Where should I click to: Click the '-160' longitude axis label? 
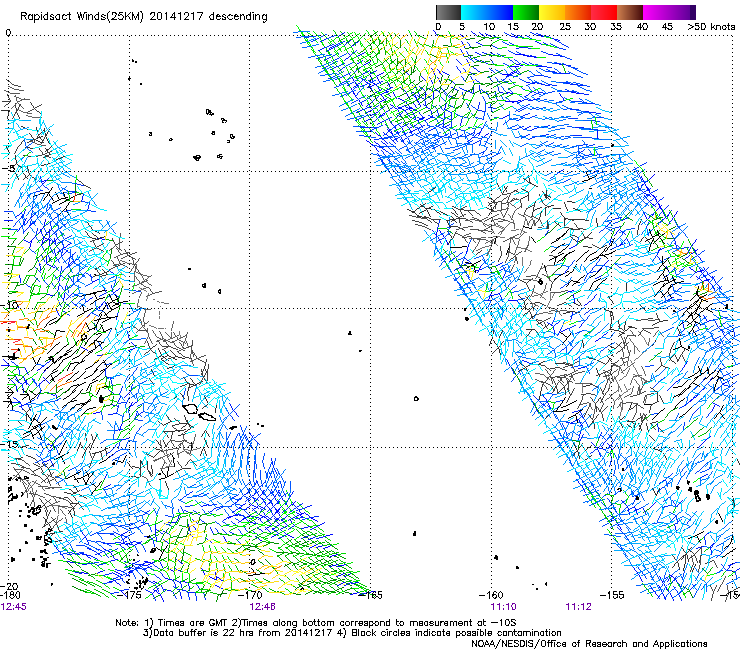coord(491,595)
